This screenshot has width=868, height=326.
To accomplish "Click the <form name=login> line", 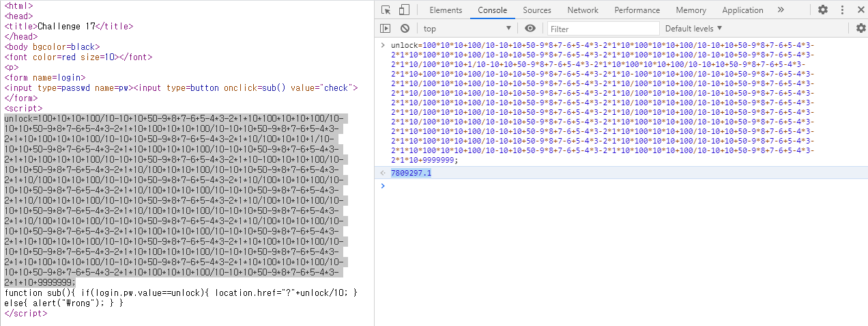I will (45, 77).
